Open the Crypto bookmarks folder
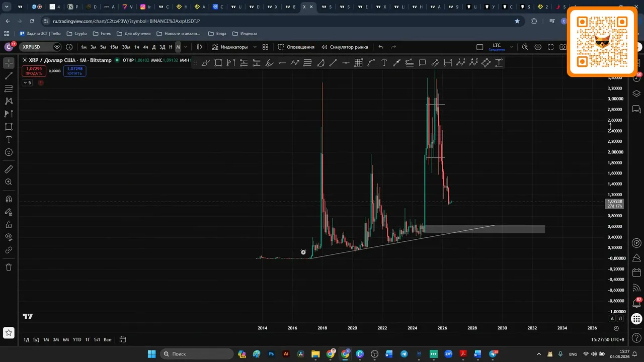Image resolution: width=644 pixels, height=362 pixels. tap(77, 34)
